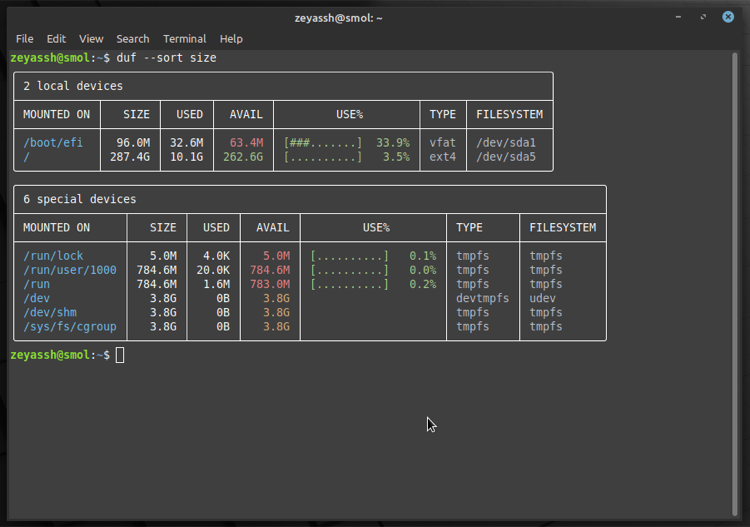Screen dimensions: 750x527
Task: Maximize the terminal window
Action: click(x=702, y=17)
